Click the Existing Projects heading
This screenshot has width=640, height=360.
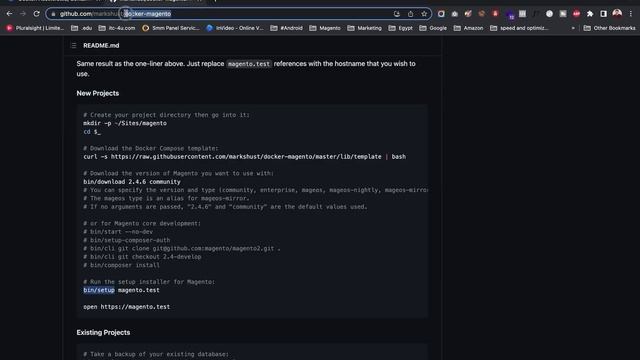tap(103, 332)
